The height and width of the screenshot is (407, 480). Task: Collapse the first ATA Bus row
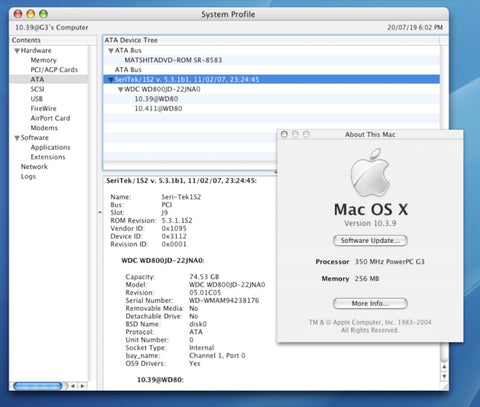point(111,51)
